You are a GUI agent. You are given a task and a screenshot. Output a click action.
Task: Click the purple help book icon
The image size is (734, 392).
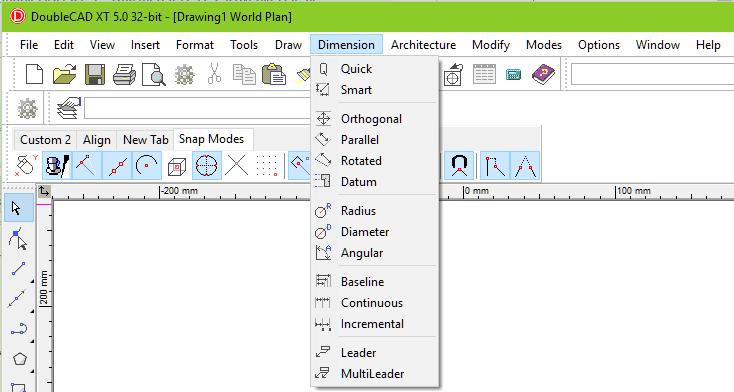[543, 74]
